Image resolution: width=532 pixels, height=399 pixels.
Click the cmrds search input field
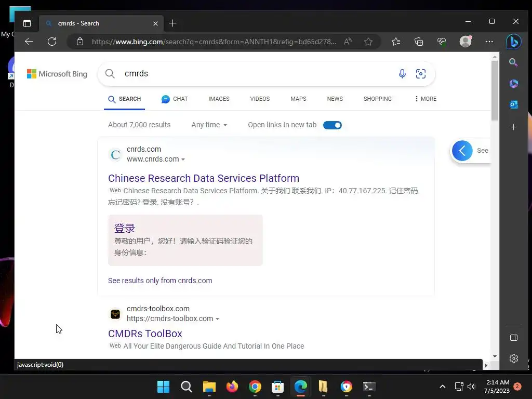point(258,74)
